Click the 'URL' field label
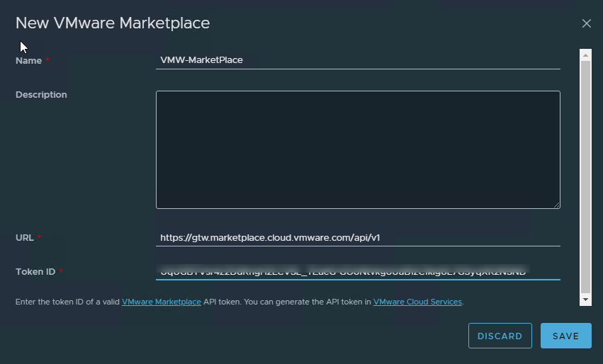The height and width of the screenshot is (364, 603). [x=25, y=237]
